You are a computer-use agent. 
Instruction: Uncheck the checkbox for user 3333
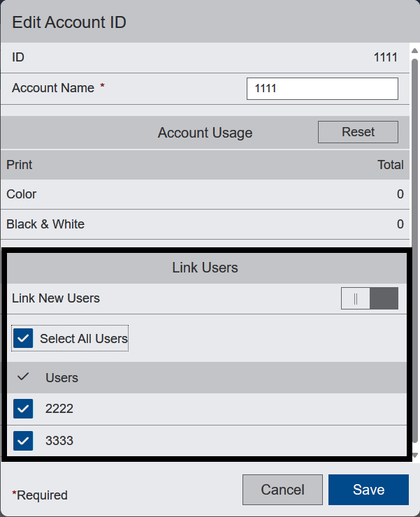(x=23, y=441)
